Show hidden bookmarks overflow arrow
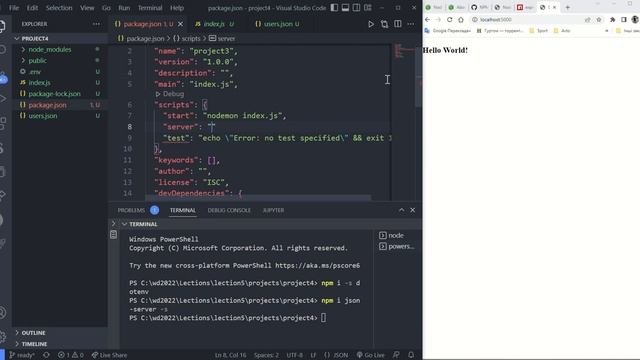The image size is (640, 360). [607, 31]
